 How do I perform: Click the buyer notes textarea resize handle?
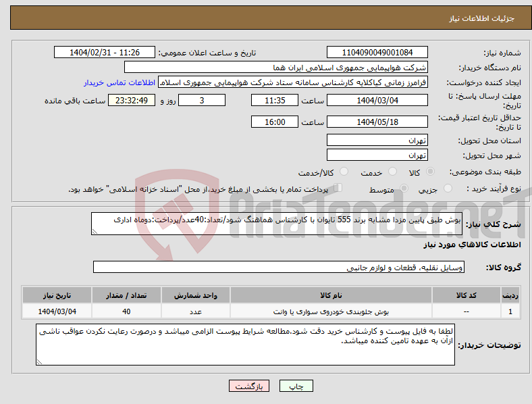[x=39, y=362]
